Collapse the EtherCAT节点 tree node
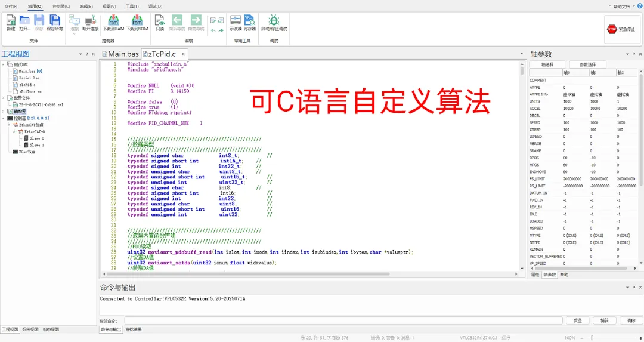 click(x=9, y=125)
